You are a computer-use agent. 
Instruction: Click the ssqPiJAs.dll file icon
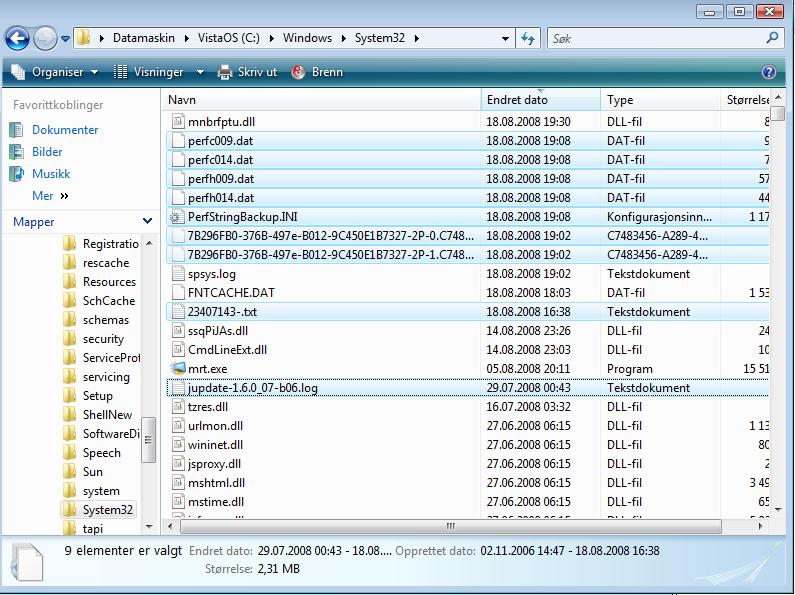[178, 331]
